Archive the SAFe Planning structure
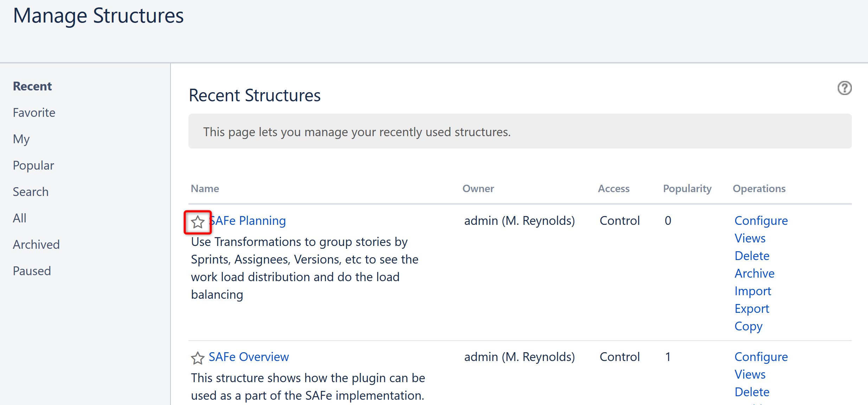This screenshot has width=868, height=405. 754,273
